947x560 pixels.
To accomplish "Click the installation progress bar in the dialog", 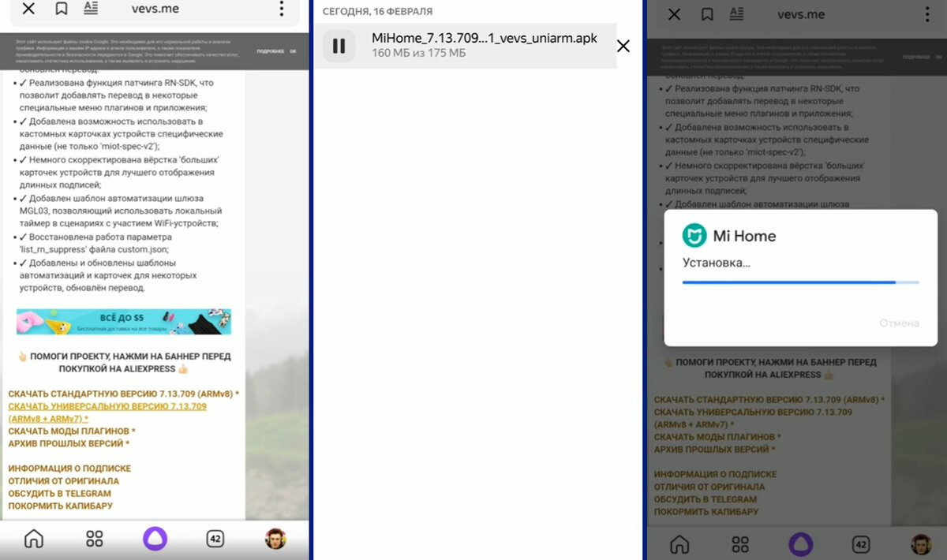I will pyautogui.click(x=800, y=282).
